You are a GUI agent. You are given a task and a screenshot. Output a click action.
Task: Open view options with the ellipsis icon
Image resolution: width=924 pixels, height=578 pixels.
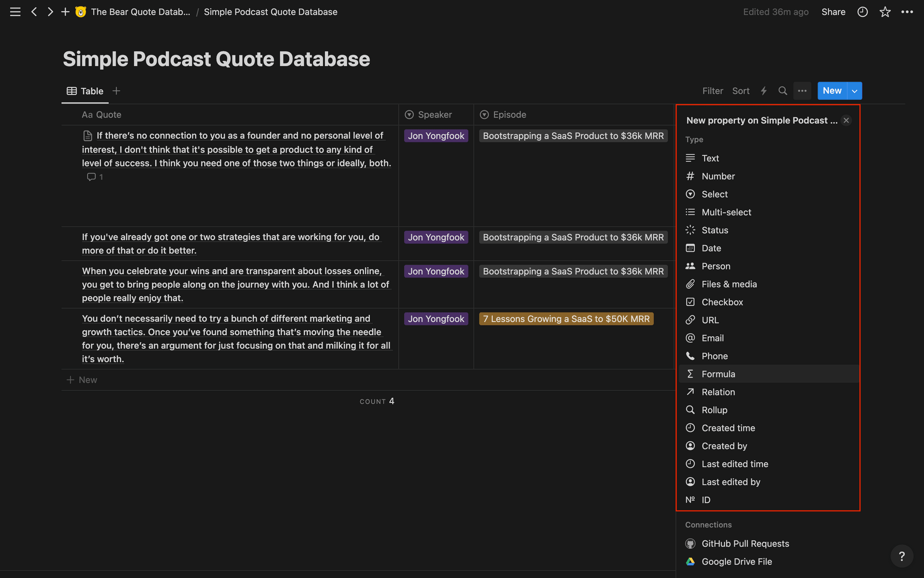pos(802,91)
